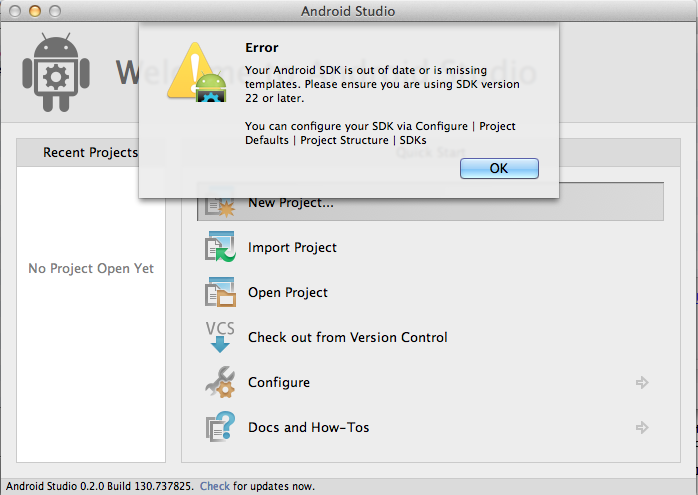The height and width of the screenshot is (495, 698).
Task: Click the Configure wrench icon
Action: point(219,382)
